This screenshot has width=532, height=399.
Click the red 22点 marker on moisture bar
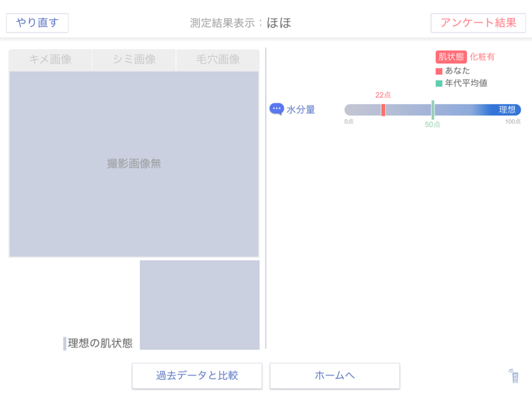[x=383, y=110]
